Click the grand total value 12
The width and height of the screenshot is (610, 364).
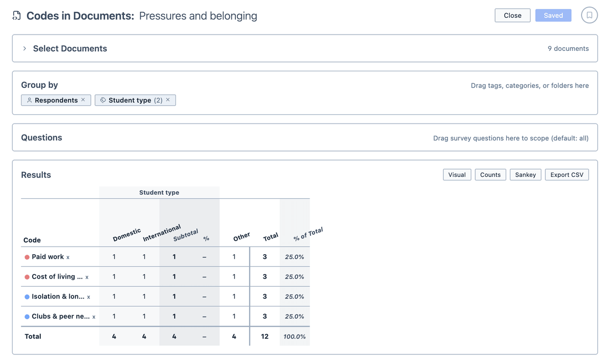tap(265, 337)
